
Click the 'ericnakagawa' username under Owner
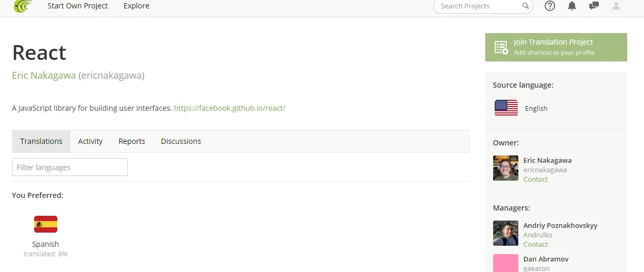(x=545, y=170)
